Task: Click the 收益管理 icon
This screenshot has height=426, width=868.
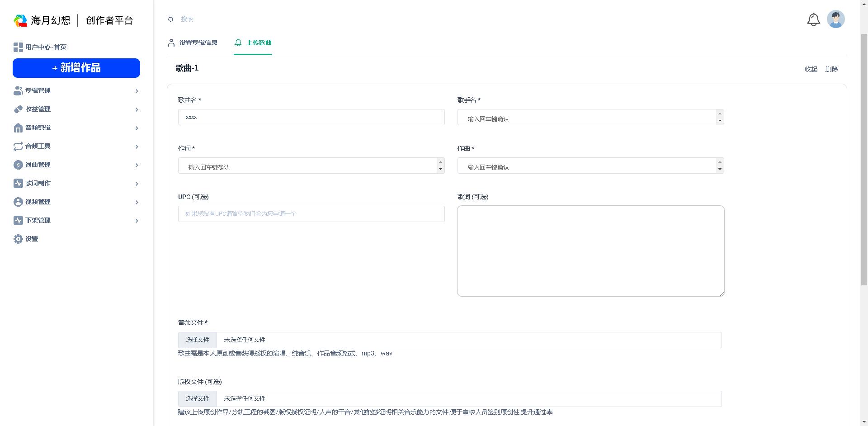Action: [18, 109]
